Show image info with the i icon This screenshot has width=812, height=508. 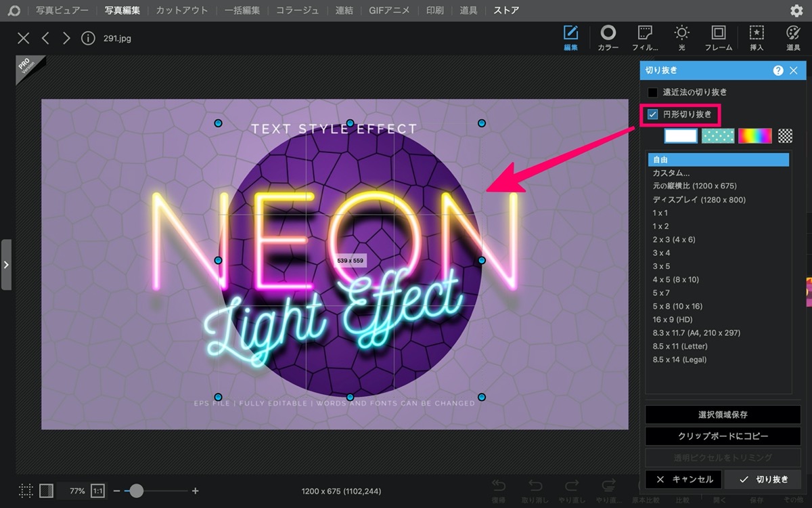pyautogui.click(x=88, y=38)
